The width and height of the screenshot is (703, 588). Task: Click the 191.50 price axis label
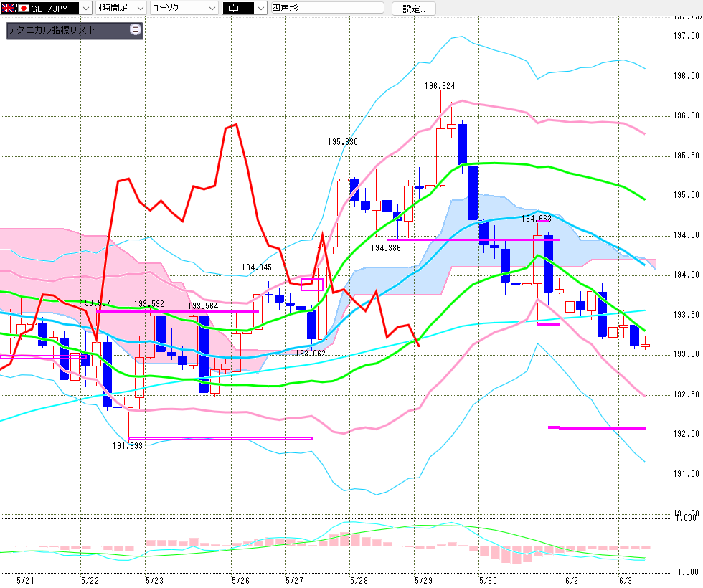coord(687,474)
